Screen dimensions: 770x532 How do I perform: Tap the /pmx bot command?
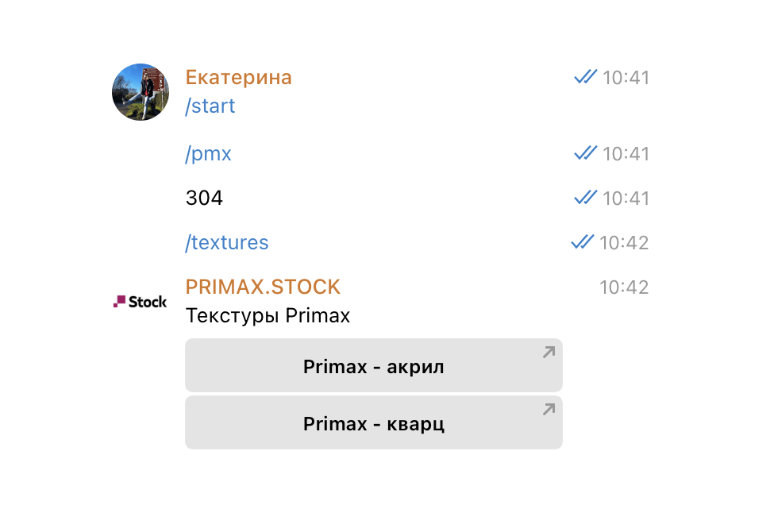pyautogui.click(x=208, y=153)
